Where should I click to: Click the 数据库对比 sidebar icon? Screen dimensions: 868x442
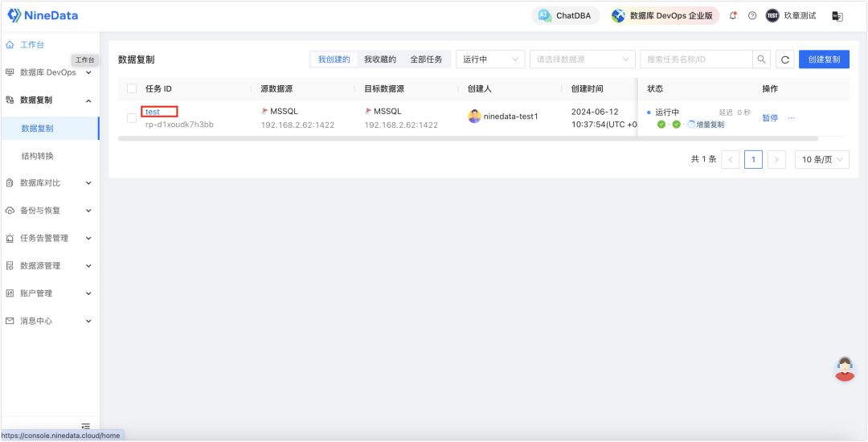click(x=10, y=183)
